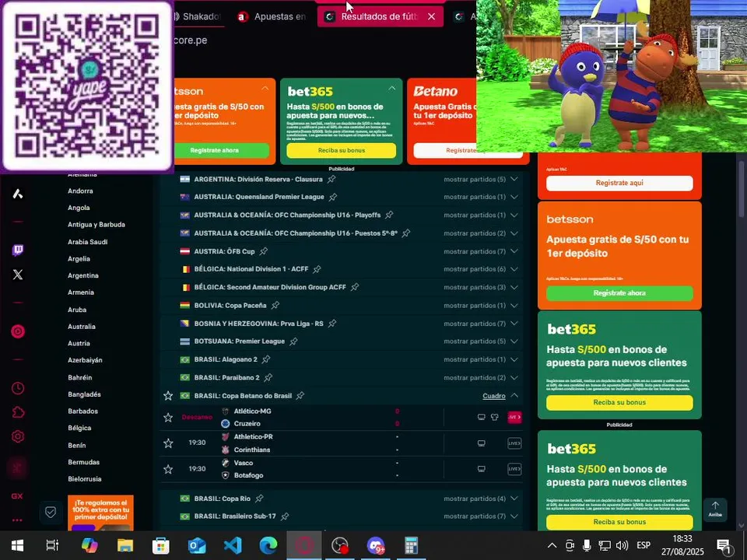Click Regístrate aquí button on the right

pos(619,183)
